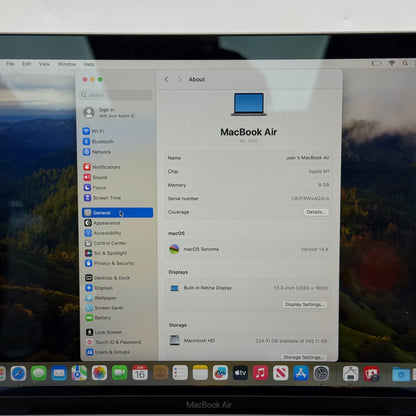Viewport: 416px width, 416px height.
Task: Select Desktop & Dock in the sidebar
Action: point(107,277)
